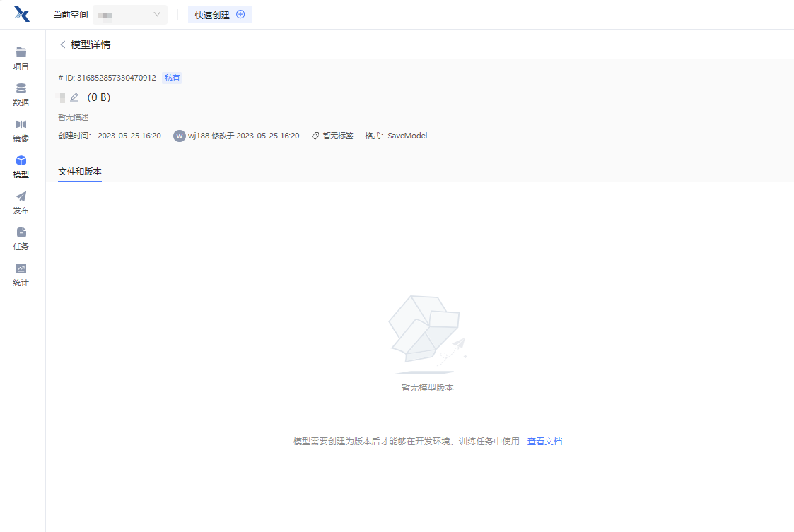Click the 暂无描述 description text
The width and height of the screenshot is (794, 532).
(74, 117)
